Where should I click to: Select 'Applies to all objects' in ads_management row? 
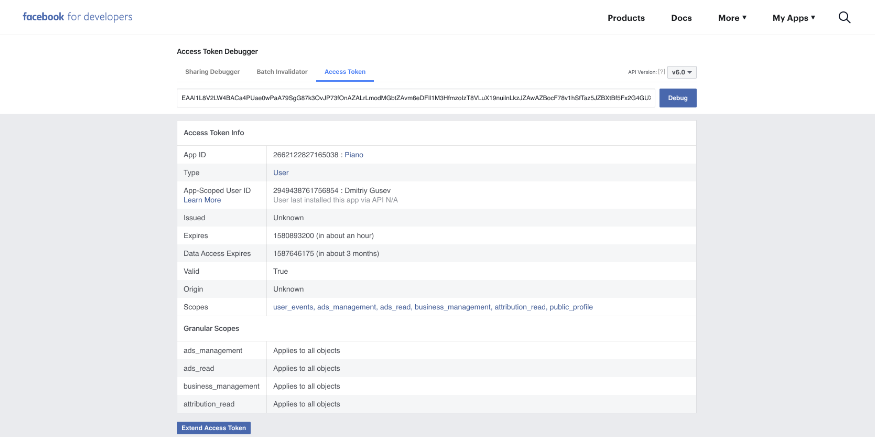[x=306, y=350]
